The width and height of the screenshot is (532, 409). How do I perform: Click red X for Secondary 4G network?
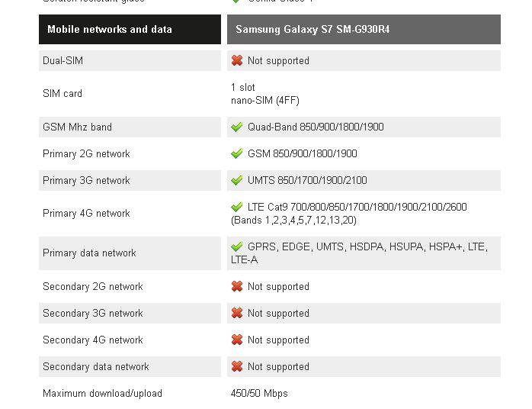(237, 340)
